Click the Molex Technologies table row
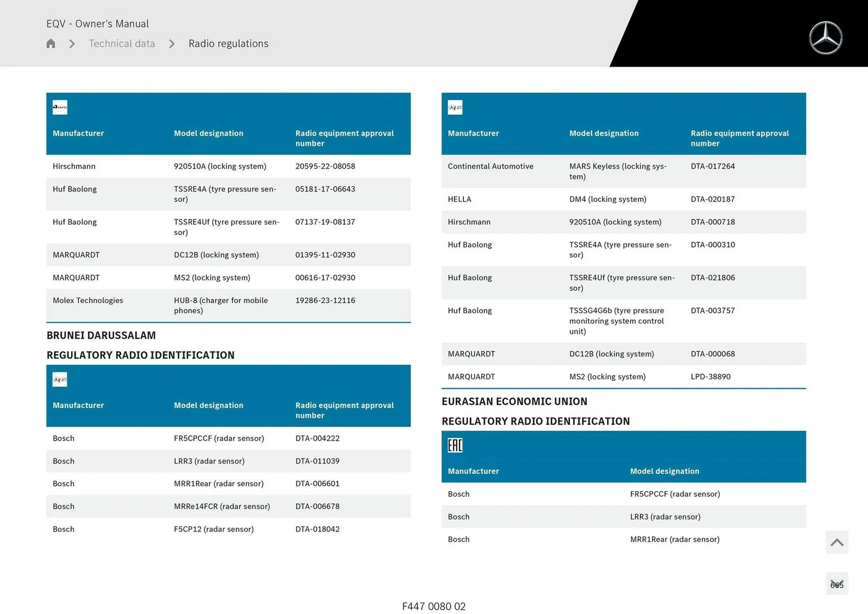 click(x=228, y=305)
